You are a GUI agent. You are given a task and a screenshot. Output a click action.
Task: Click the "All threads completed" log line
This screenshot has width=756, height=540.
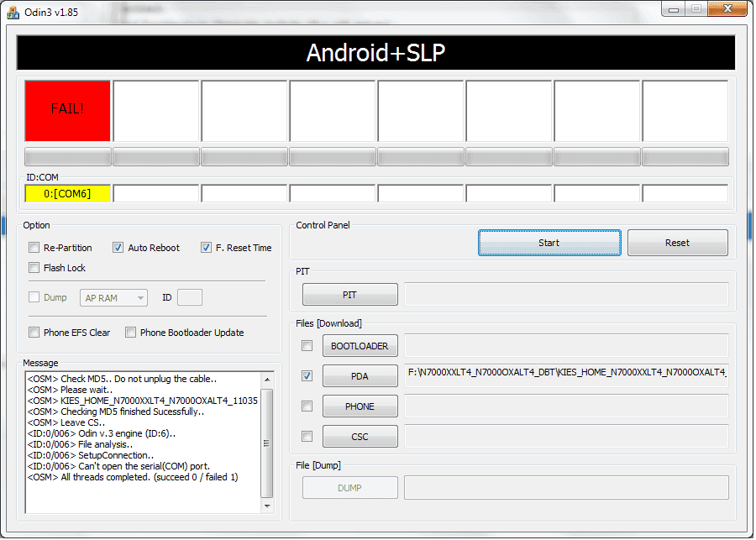[133, 477]
